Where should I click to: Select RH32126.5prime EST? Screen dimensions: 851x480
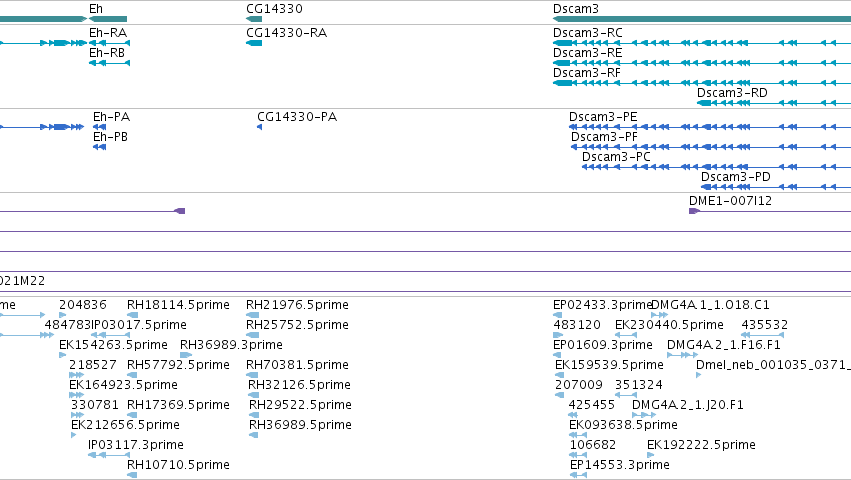click(x=299, y=385)
